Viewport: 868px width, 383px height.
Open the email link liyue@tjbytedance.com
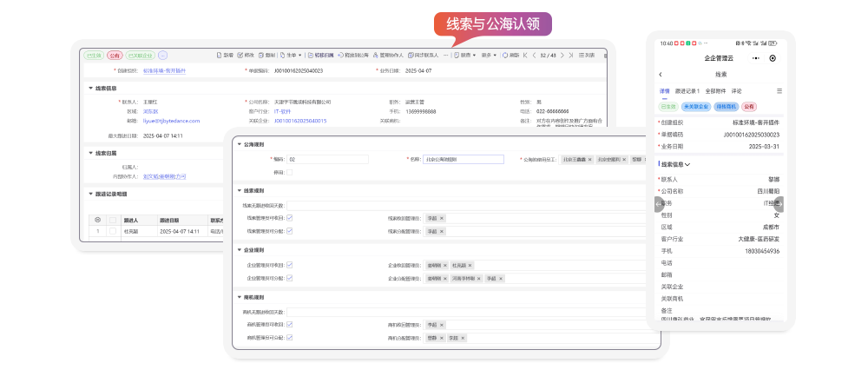click(172, 121)
